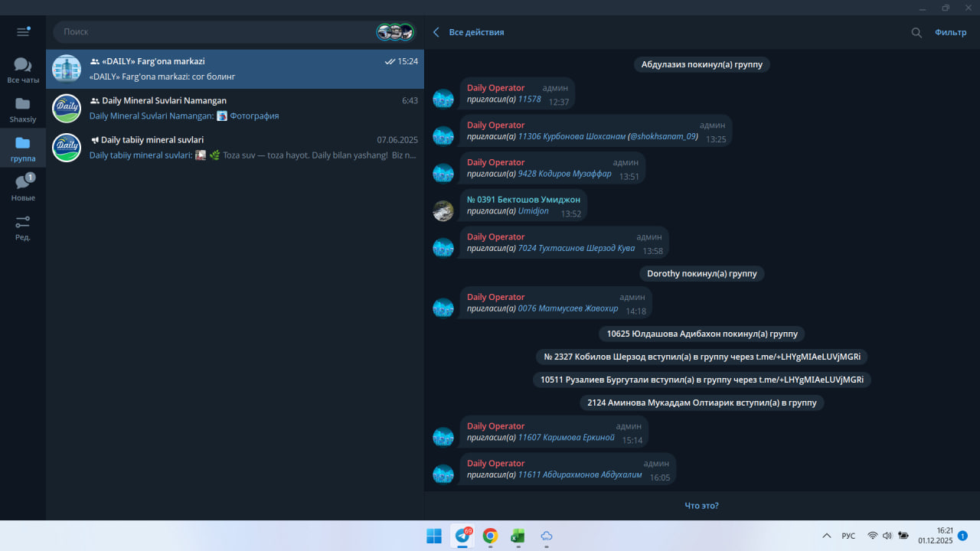Click the Что это? link
Screen dimensions: 980x551
pos(701,506)
